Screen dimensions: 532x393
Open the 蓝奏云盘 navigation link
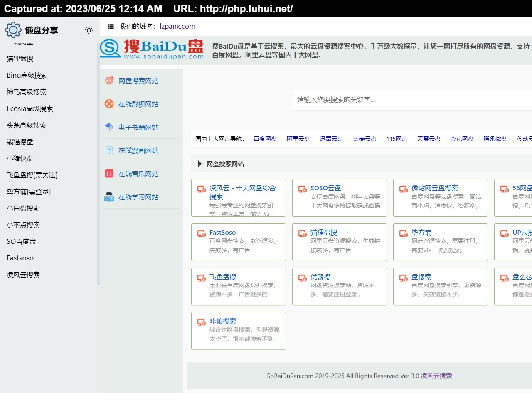(x=365, y=139)
